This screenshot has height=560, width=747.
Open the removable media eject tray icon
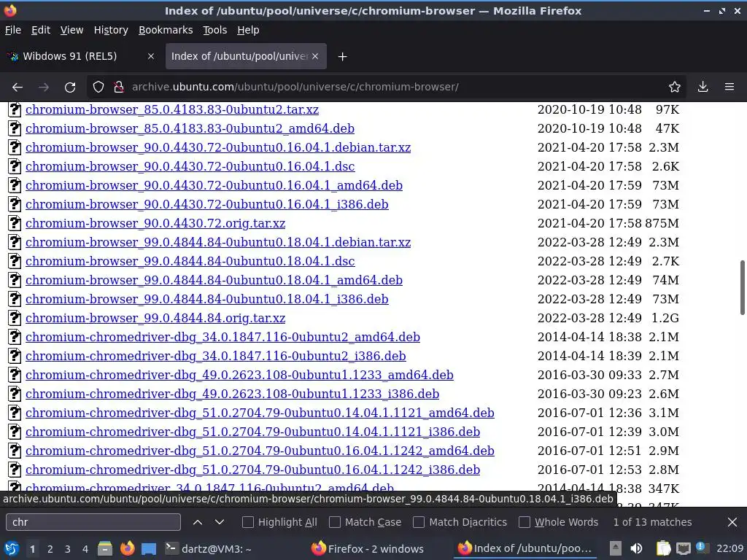pos(616,549)
